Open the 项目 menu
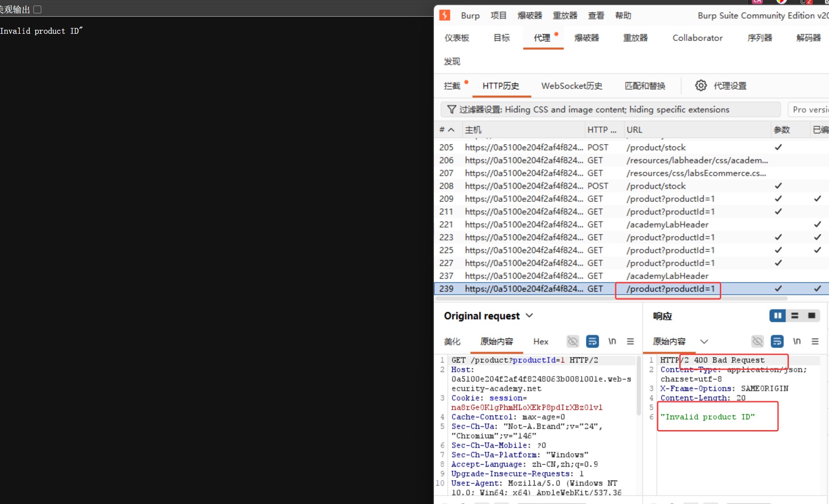 point(498,15)
